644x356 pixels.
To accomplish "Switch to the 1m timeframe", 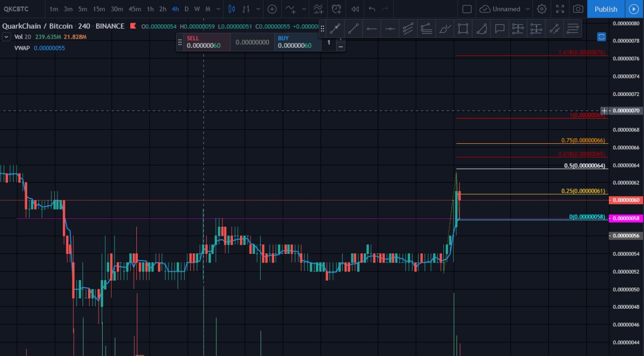I will point(53,9).
